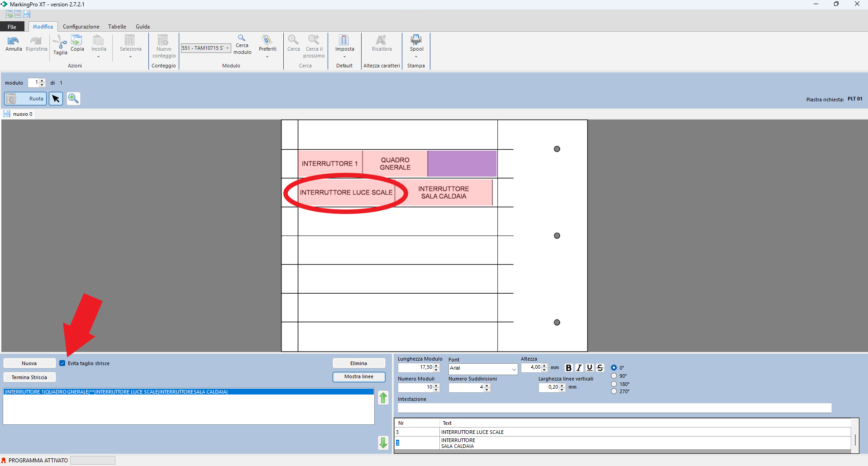Uncheck Evita taglio strisce checkbox
The width and height of the screenshot is (868, 466).
coord(62,363)
